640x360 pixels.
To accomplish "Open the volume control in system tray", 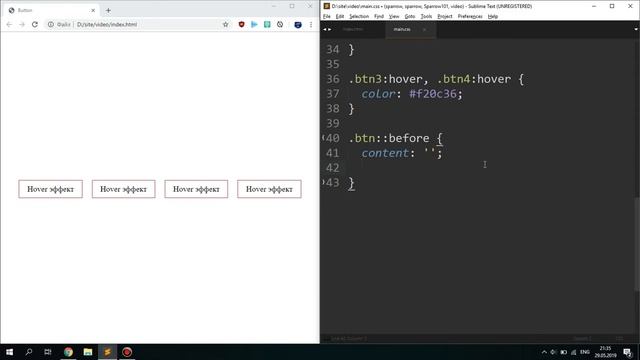I will tap(553, 352).
